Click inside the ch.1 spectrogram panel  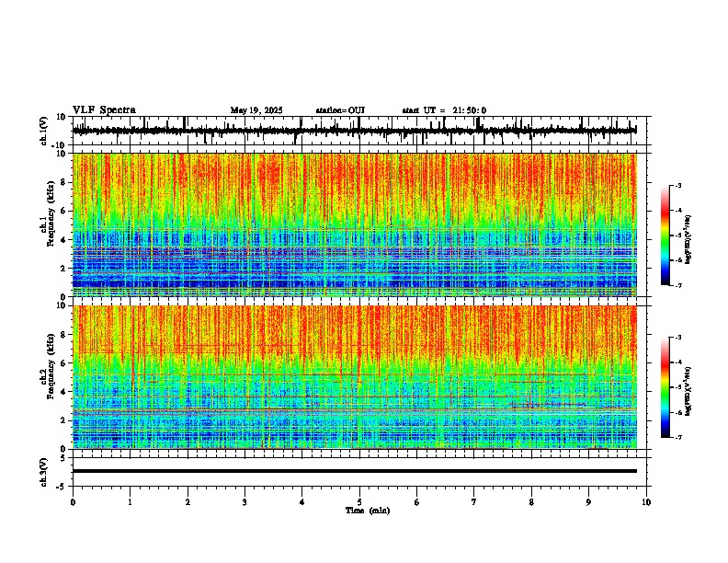[x=355, y=224]
